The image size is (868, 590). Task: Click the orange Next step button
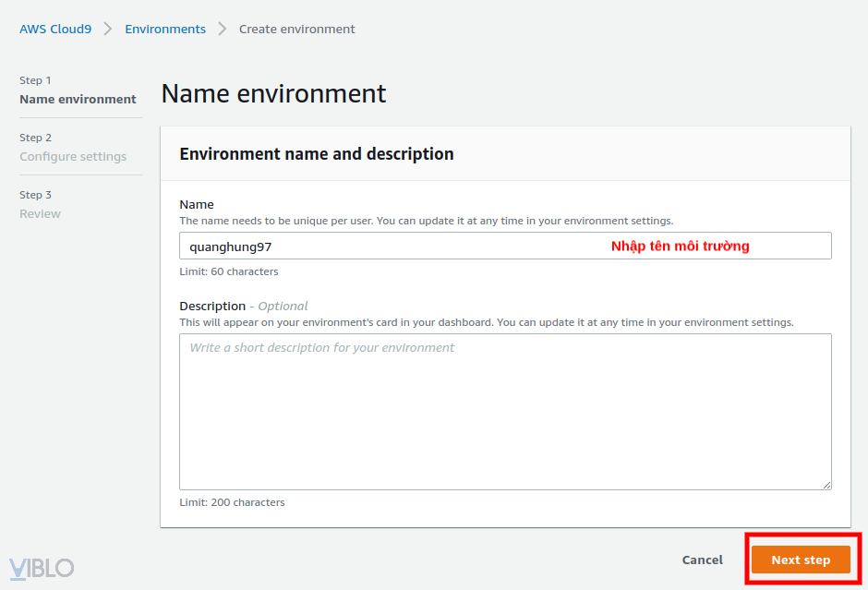coord(801,560)
